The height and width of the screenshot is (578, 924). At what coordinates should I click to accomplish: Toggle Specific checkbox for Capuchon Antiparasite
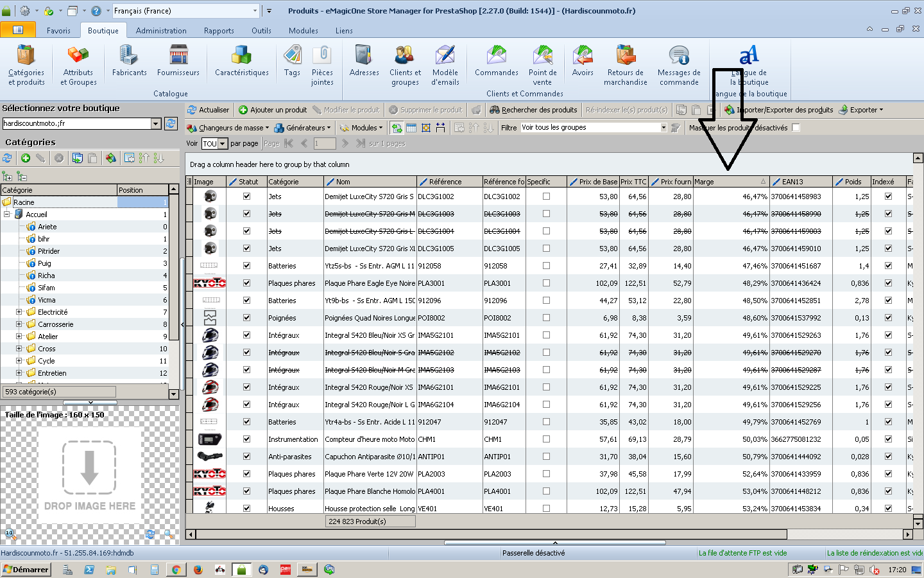click(x=546, y=457)
